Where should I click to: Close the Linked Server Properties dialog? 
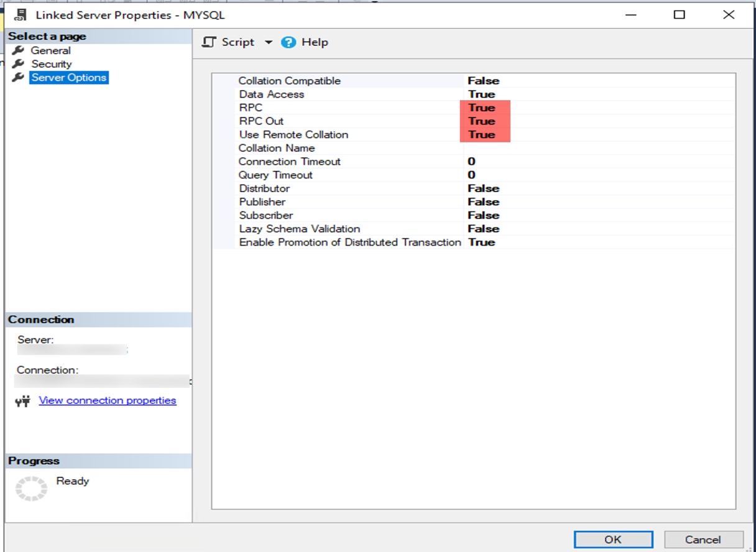tap(729, 14)
